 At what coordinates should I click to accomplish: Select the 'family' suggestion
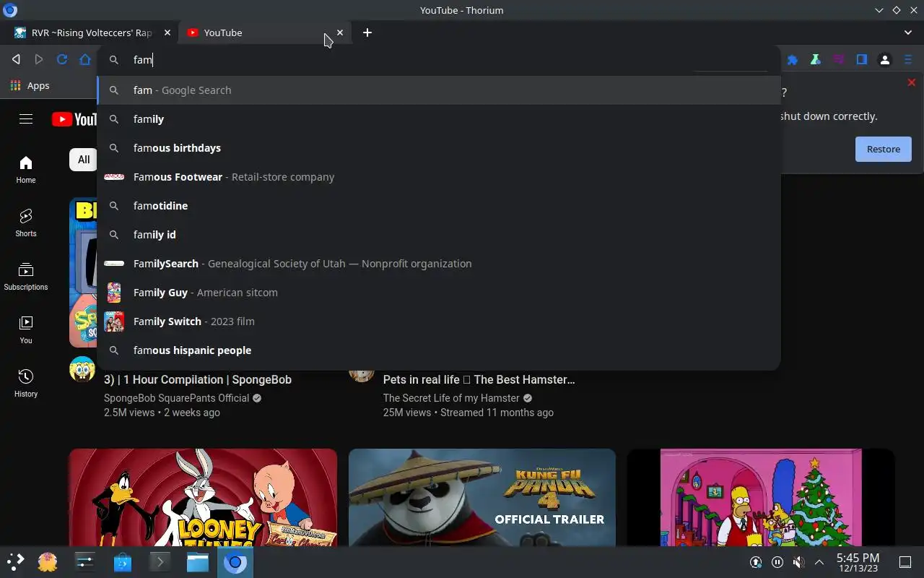coord(439,119)
